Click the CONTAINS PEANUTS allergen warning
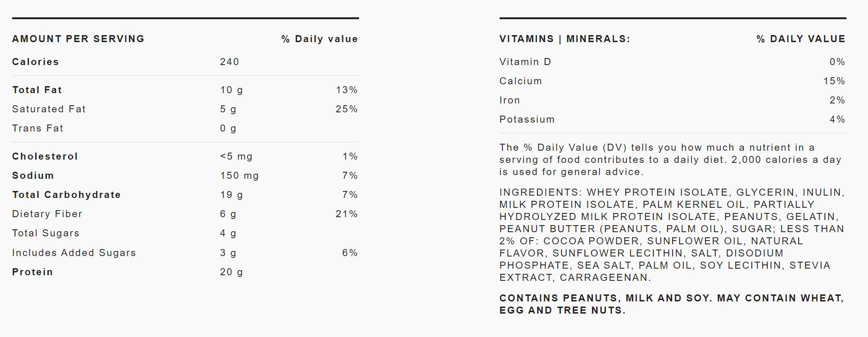 (x=671, y=304)
